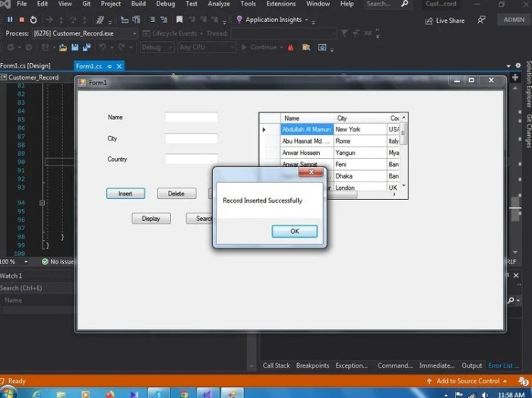Click the City text box in Form1
This screenshot has height=398, width=532.
coord(192,138)
